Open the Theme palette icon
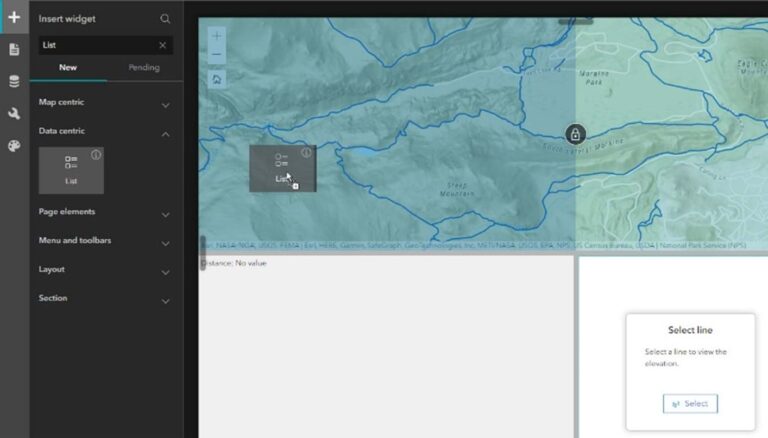768x438 pixels. point(14,146)
